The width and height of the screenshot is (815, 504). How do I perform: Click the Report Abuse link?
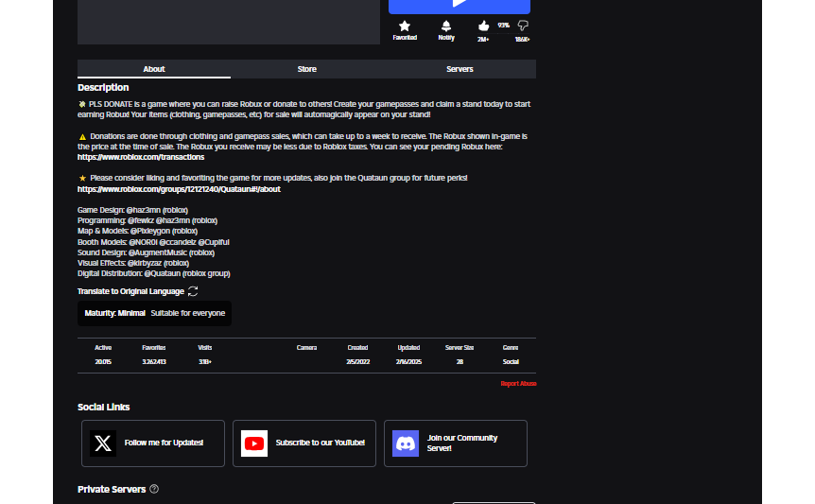518,384
